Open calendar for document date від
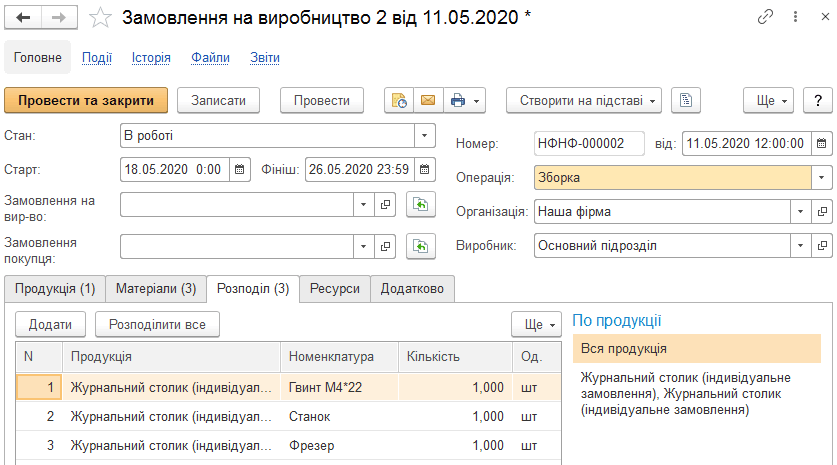 822,144
